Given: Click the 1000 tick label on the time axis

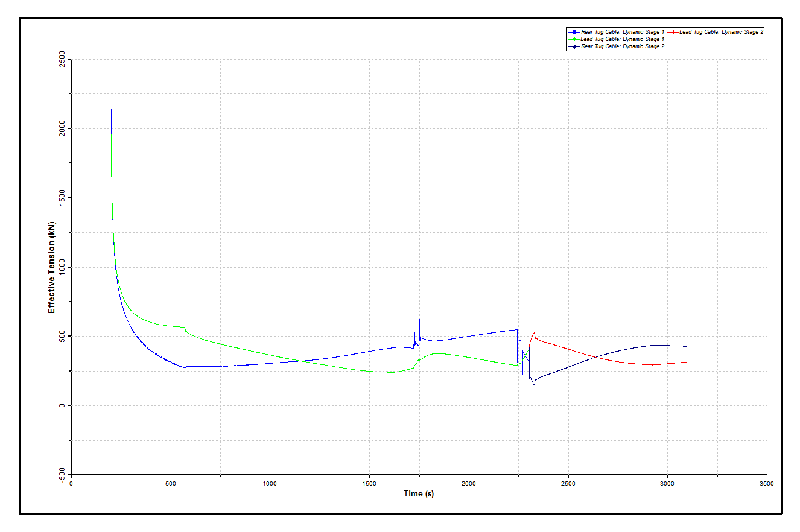Looking at the screenshot, I should (270, 484).
